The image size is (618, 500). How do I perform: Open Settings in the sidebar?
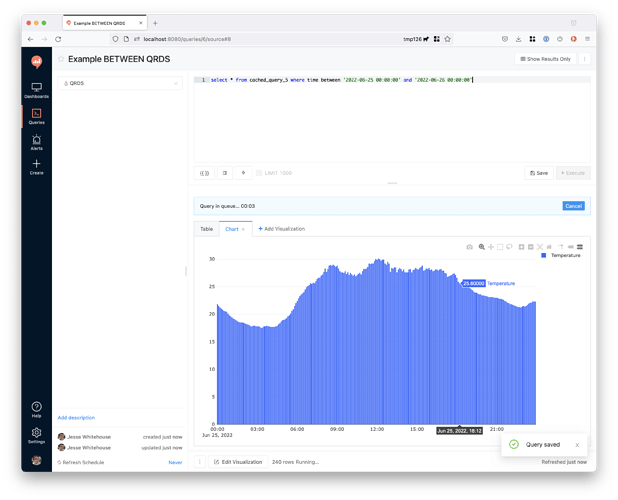pos(36,435)
